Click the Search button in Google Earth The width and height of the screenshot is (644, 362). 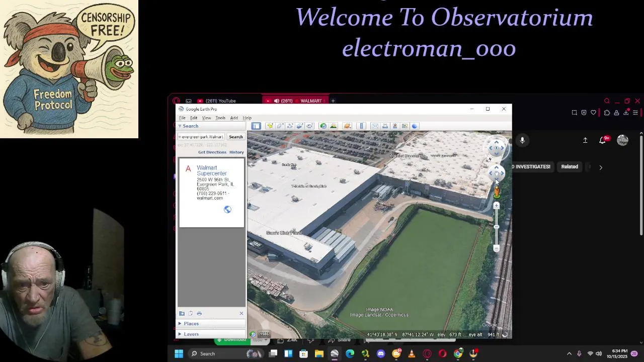pyautogui.click(x=235, y=137)
